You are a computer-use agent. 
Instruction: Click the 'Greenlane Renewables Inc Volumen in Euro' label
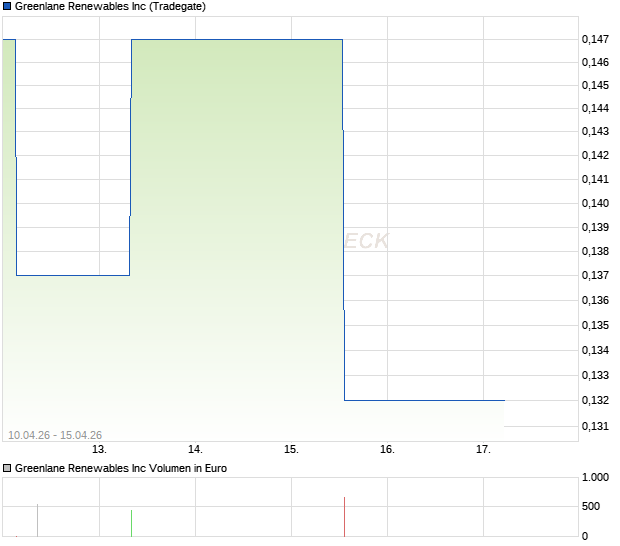(121, 468)
